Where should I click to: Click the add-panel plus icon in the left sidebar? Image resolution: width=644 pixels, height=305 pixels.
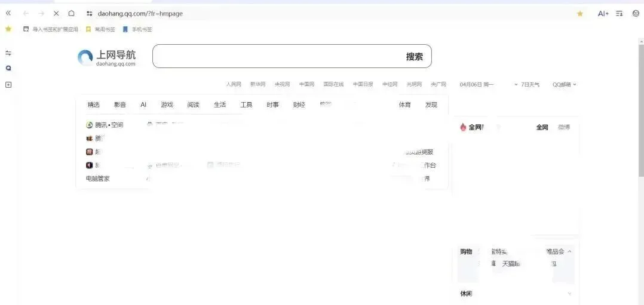[x=8, y=85]
